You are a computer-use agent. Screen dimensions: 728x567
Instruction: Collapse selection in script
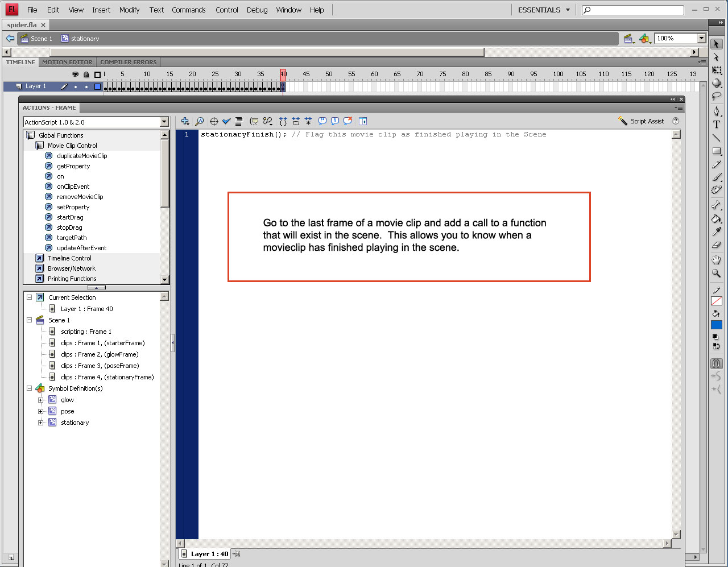pyautogui.click(x=296, y=121)
